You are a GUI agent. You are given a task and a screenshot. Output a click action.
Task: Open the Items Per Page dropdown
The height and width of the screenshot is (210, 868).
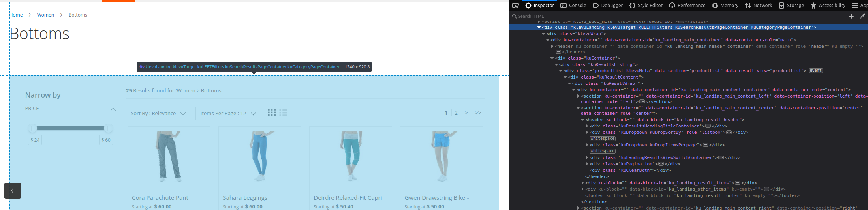pyautogui.click(x=228, y=114)
